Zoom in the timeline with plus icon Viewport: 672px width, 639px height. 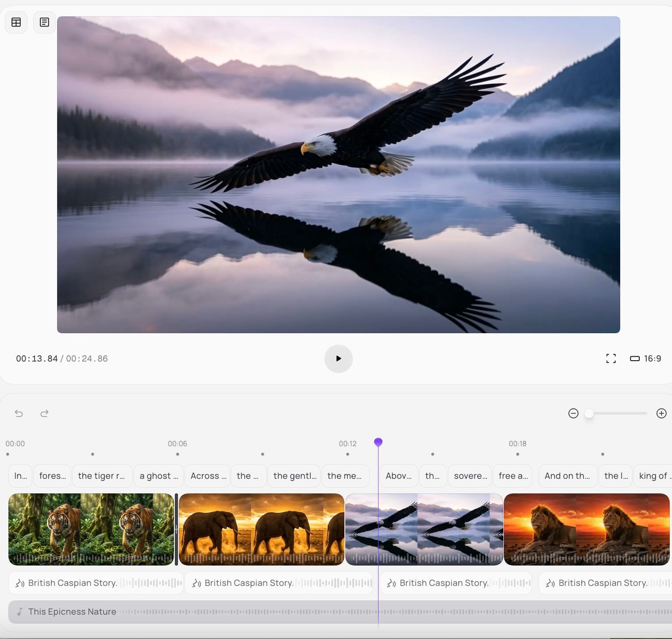click(x=661, y=413)
